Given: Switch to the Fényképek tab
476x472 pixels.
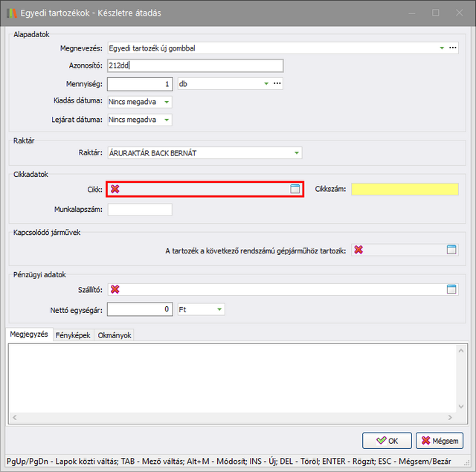Looking at the screenshot, I should click(74, 335).
